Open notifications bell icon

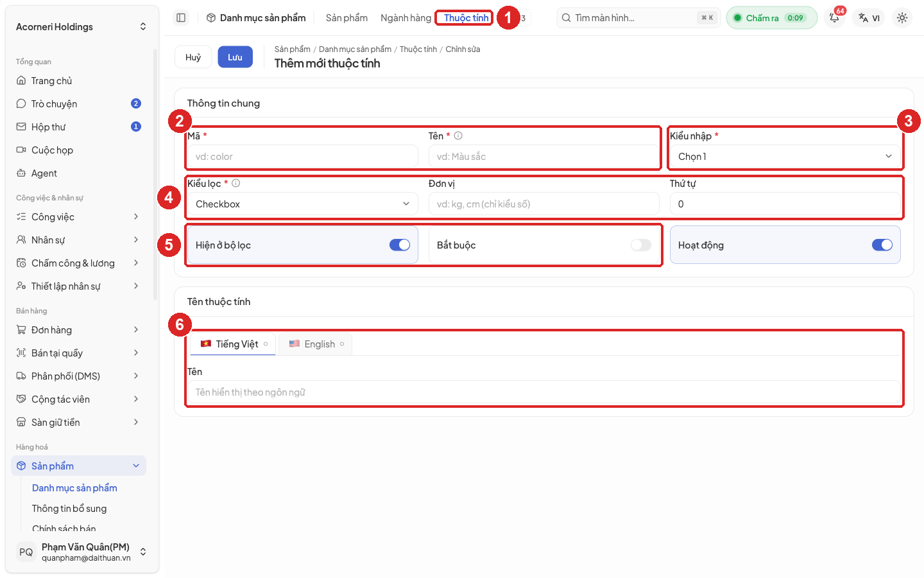tap(834, 18)
